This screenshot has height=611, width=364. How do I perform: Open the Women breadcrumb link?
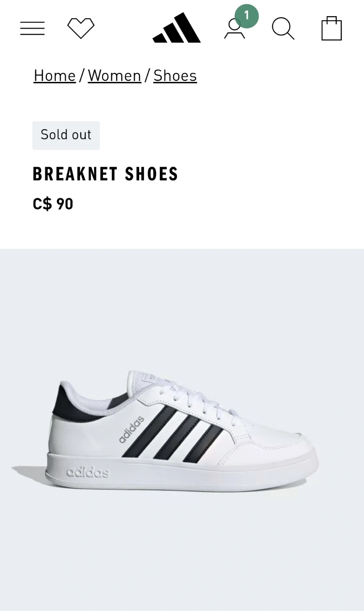tap(115, 76)
